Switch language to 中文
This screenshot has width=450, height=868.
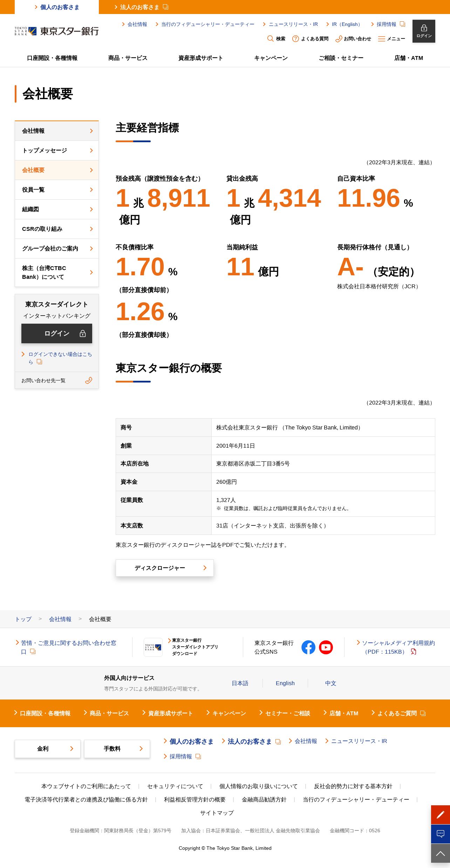coord(330,683)
